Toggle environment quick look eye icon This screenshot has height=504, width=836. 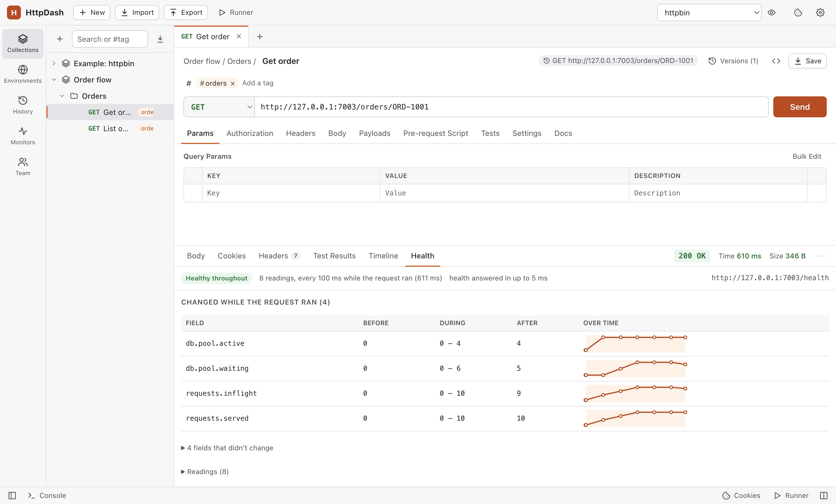click(x=772, y=12)
